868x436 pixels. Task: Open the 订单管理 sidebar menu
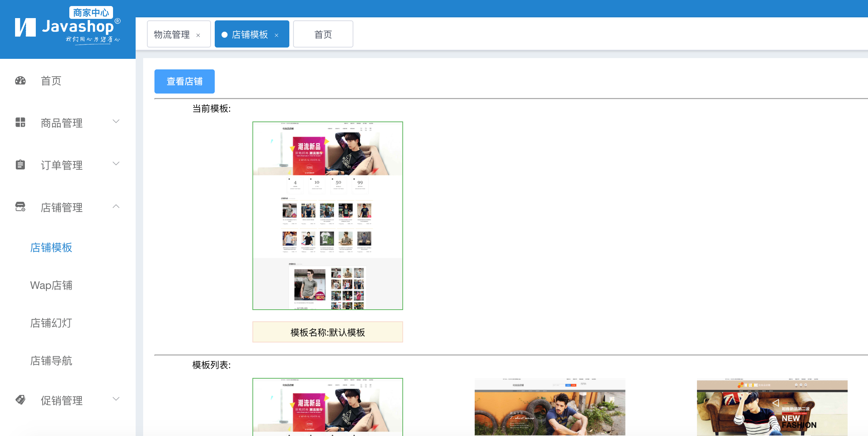coord(68,165)
